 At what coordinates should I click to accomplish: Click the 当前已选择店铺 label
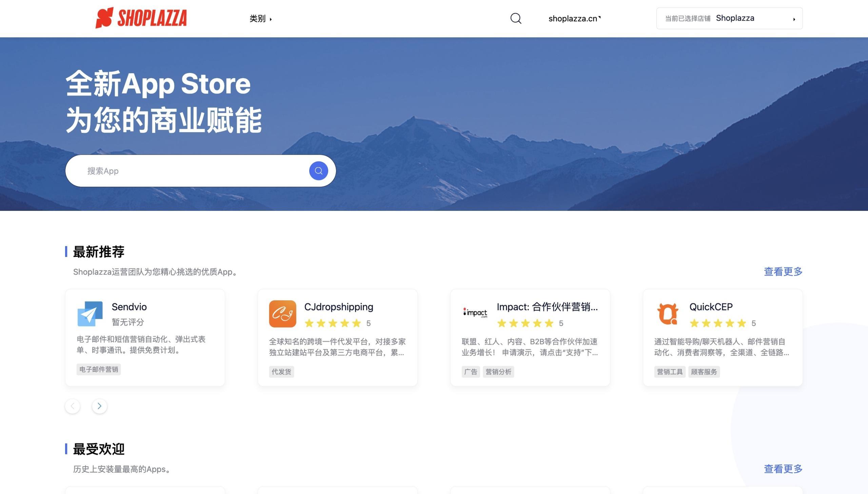(688, 19)
